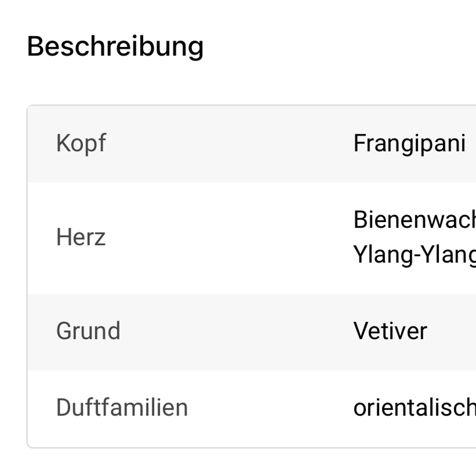The height and width of the screenshot is (476, 476).
Task: Click empty space between Duftfamilien and orientalisch
Action: click(x=271, y=407)
